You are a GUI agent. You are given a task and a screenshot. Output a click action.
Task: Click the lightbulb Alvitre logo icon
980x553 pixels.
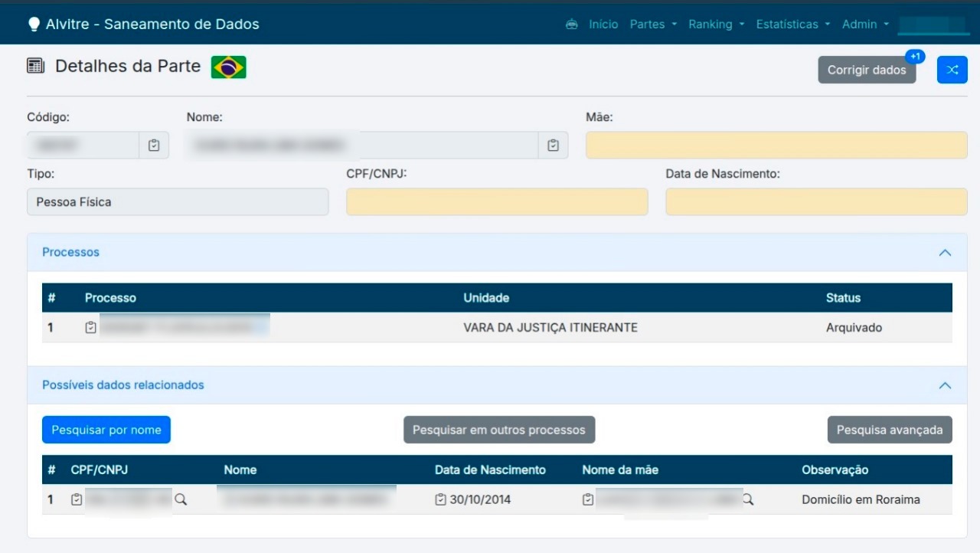click(x=34, y=25)
